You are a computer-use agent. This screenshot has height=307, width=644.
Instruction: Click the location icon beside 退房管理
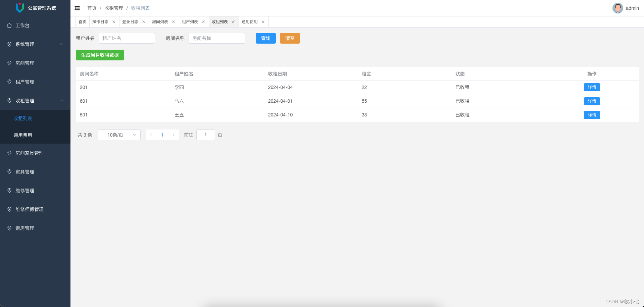(x=9, y=228)
